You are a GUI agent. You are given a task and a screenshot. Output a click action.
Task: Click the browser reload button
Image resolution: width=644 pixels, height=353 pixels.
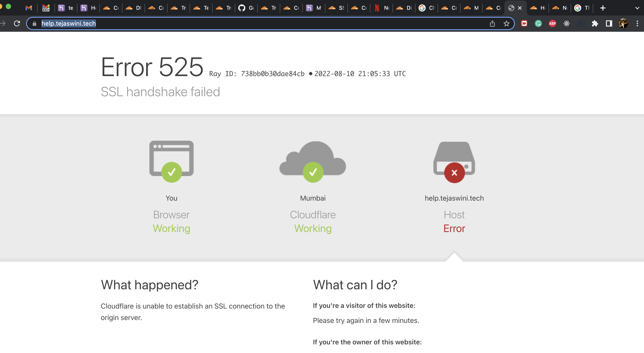(17, 23)
